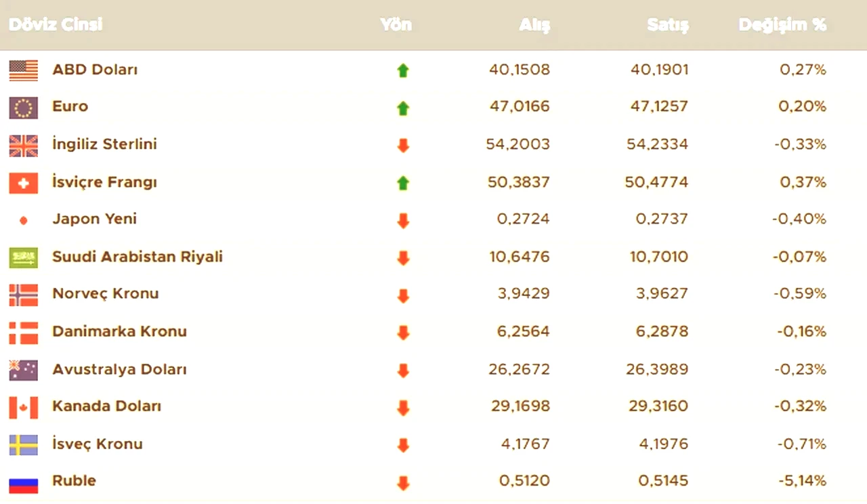
Task: Select the British flag next to İngiliz Sterlini
Action: 24,145
